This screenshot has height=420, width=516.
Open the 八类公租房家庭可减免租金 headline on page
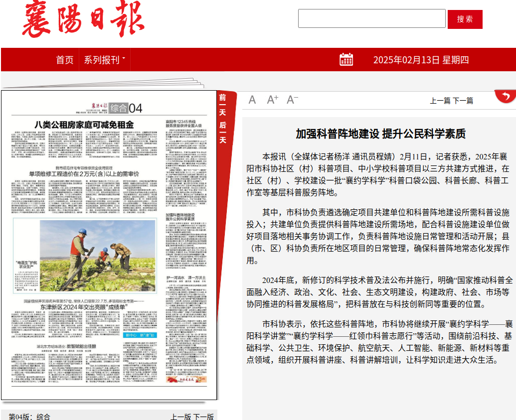[x=84, y=125]
